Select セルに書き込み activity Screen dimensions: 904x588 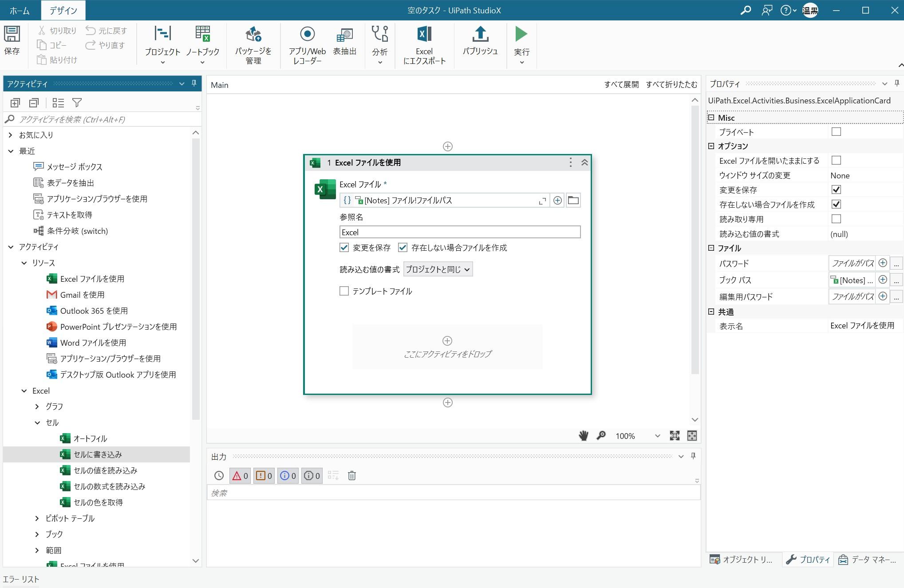97,454
